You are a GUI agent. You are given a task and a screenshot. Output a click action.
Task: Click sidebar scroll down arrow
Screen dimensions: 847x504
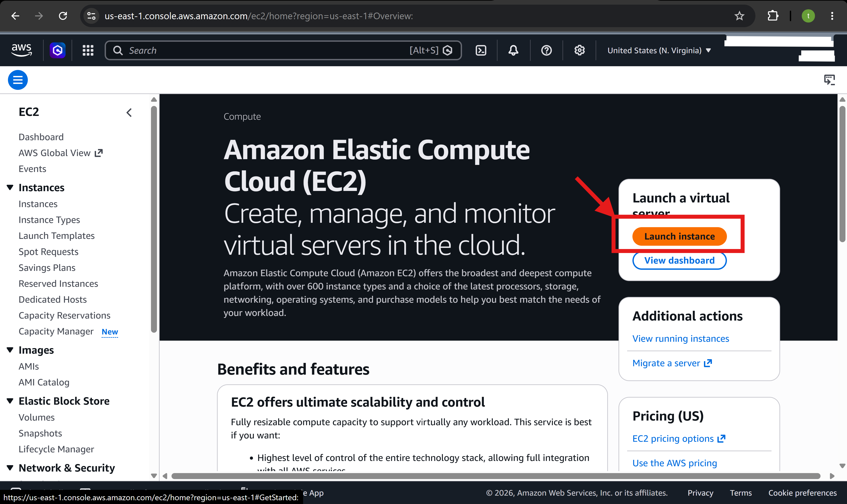click(x=154, y=476)
